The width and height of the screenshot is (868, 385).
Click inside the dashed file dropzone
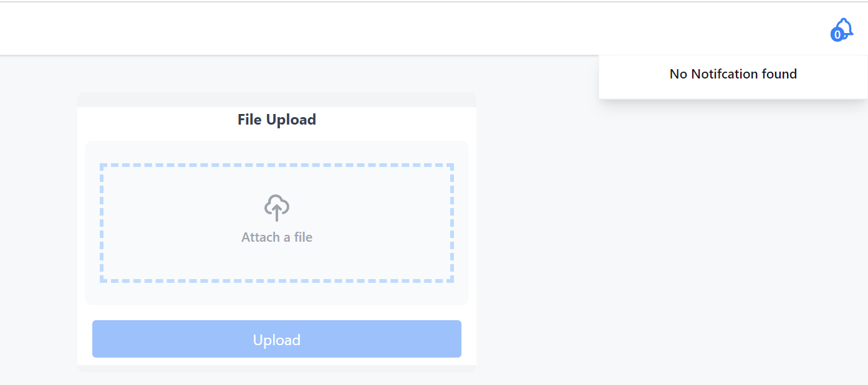click(x=276, y=222)
